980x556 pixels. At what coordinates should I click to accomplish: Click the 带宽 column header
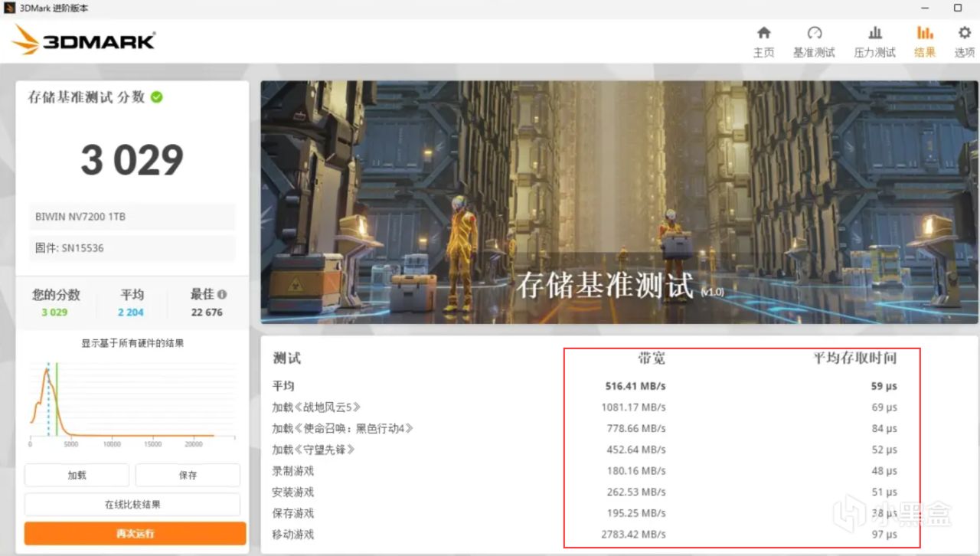(652, 358)
